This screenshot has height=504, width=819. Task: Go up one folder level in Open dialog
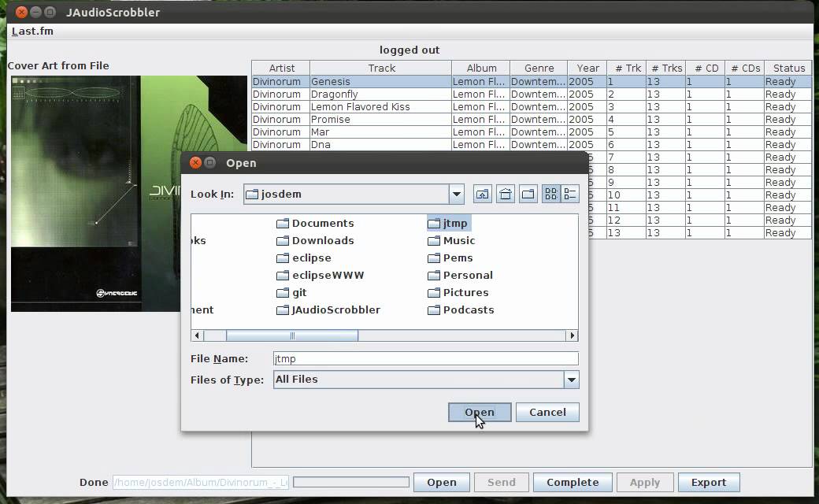482,195
